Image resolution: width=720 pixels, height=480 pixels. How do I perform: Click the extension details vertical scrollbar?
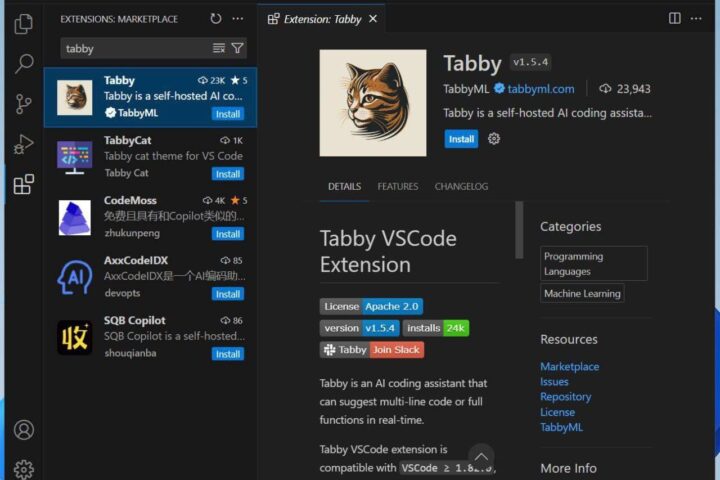(519, 230)
